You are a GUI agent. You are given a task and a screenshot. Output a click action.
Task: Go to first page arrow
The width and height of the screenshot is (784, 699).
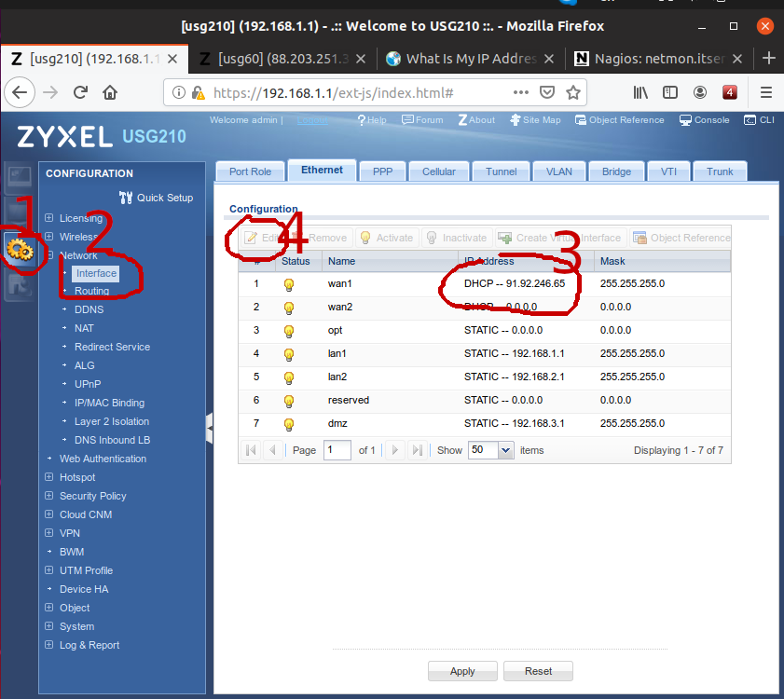point(251,450)
